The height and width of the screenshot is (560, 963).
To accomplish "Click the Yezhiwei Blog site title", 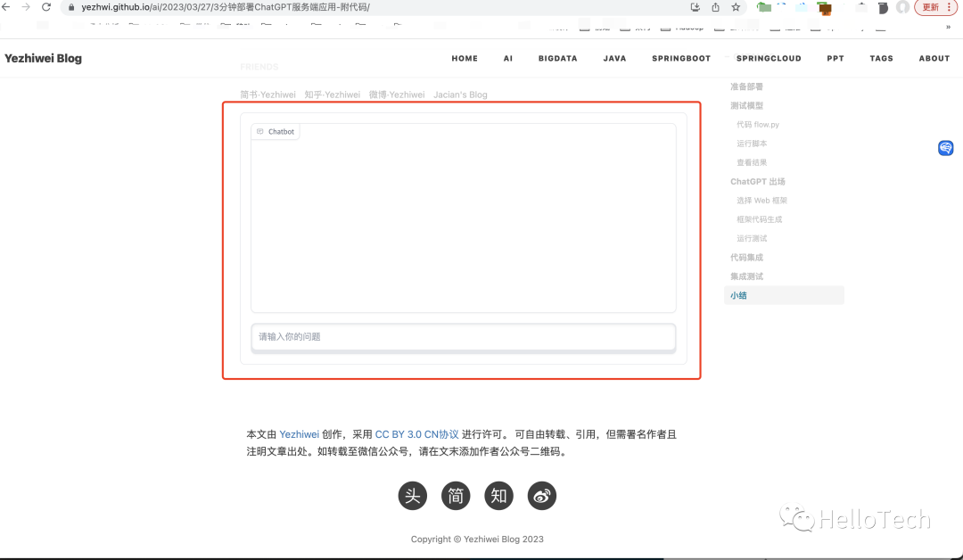I will (x=43, y=59).
